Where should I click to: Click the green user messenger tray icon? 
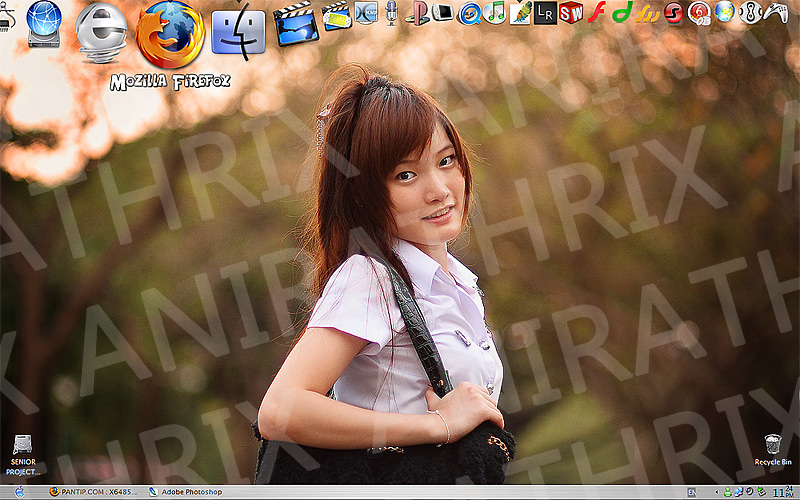(728, 492)
